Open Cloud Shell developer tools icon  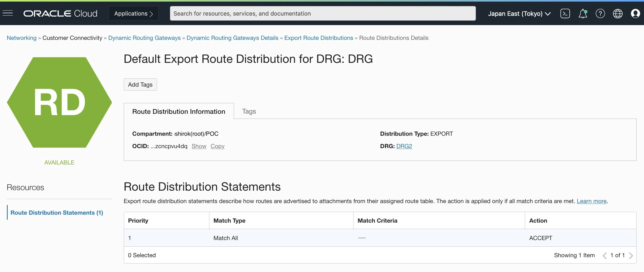tap(565, 13)
